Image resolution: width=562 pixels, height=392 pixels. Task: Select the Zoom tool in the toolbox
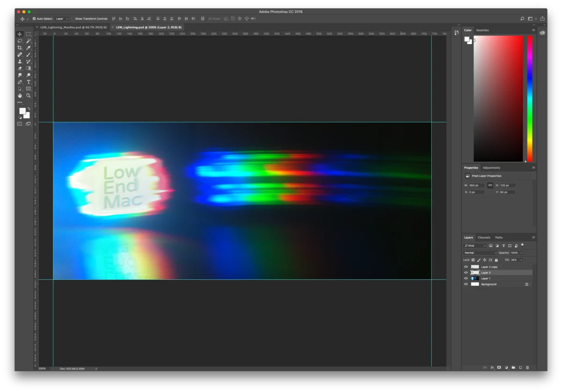tap(29, 95)
